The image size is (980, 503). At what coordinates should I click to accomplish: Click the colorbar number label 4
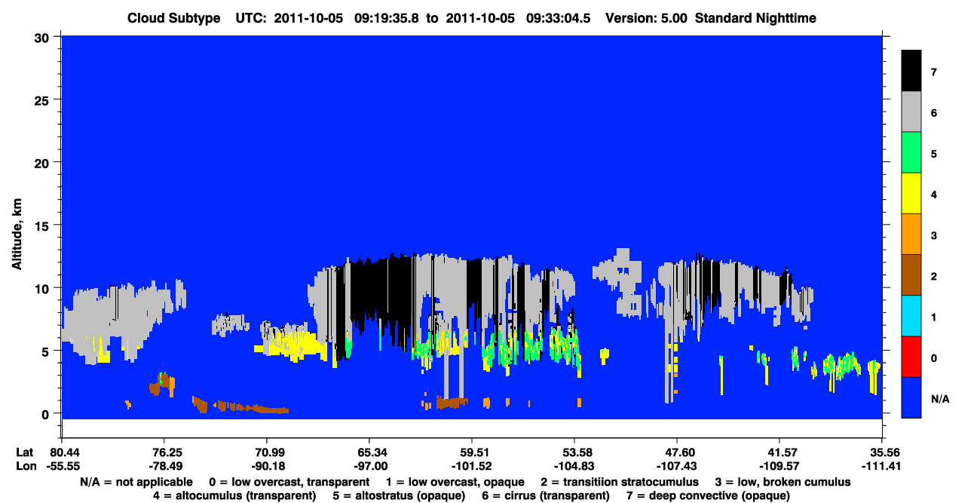(x=933, y=195)
